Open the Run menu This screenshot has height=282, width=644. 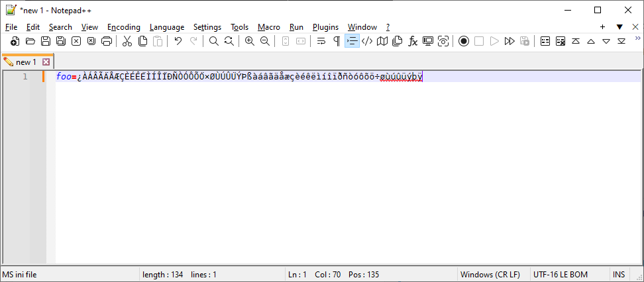(x=296, y=27)
